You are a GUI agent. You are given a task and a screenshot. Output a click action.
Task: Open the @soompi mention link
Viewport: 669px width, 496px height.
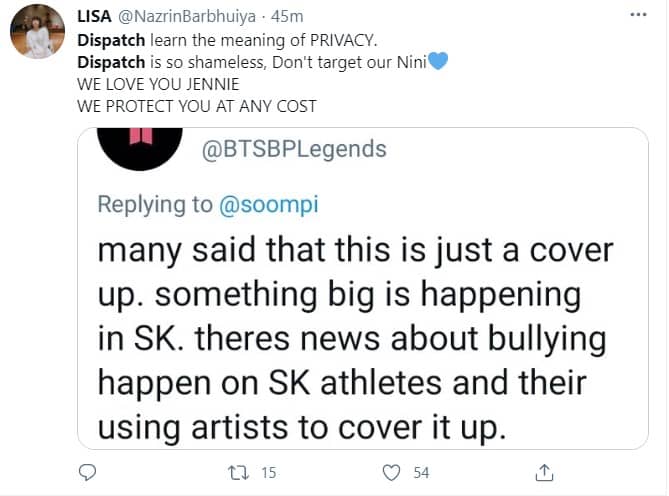(264, 205)
